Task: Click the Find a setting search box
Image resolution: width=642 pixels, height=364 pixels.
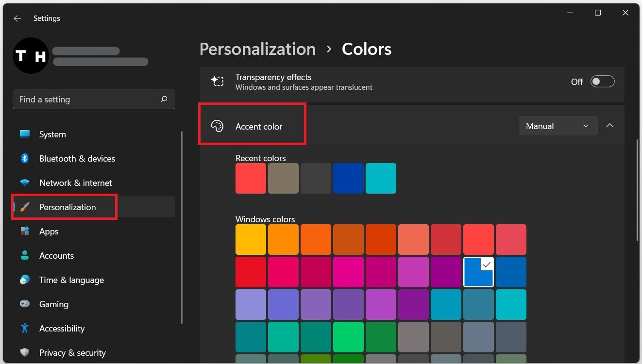Action: coord(87,99)
